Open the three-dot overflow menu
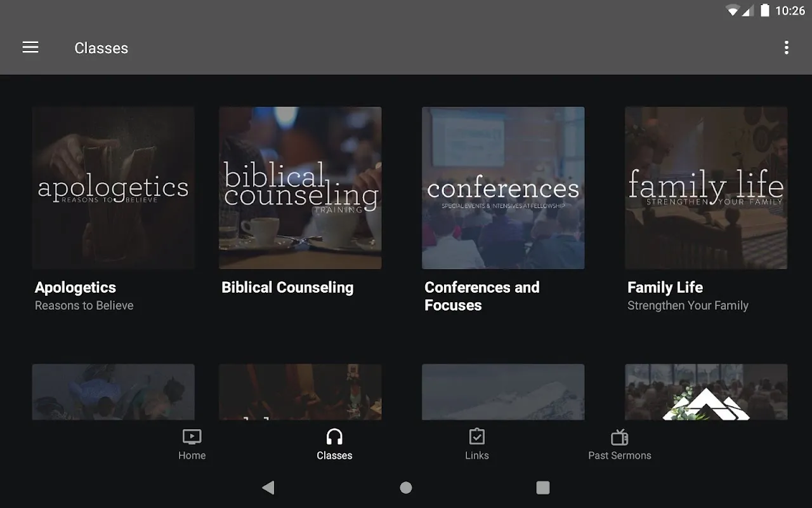This screenshot has width=812, height=508. [x=786, y=48]
